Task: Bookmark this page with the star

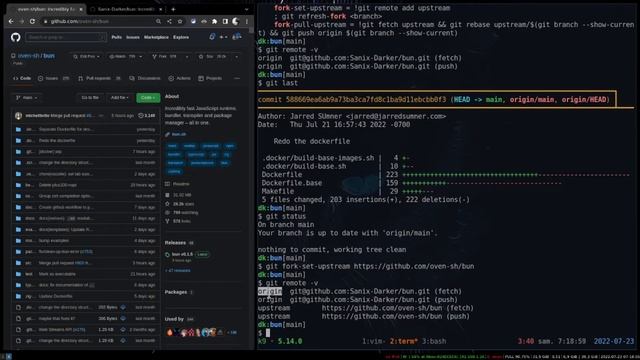Action: pos(180,21)
